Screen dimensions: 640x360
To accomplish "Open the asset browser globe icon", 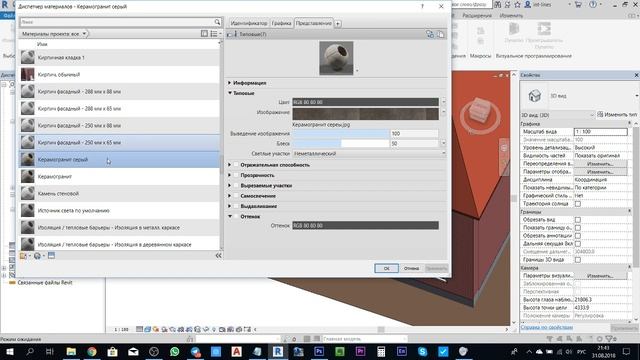I will [38, 256].
